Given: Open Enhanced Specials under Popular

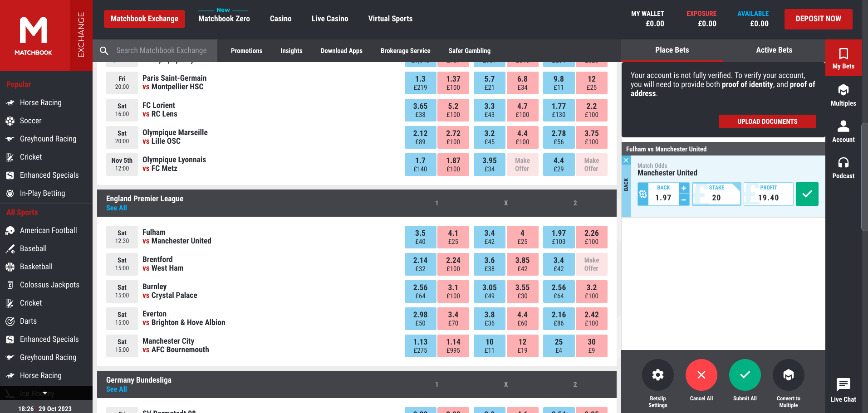Looking at the screenshot, I should [x=49, y=175].
